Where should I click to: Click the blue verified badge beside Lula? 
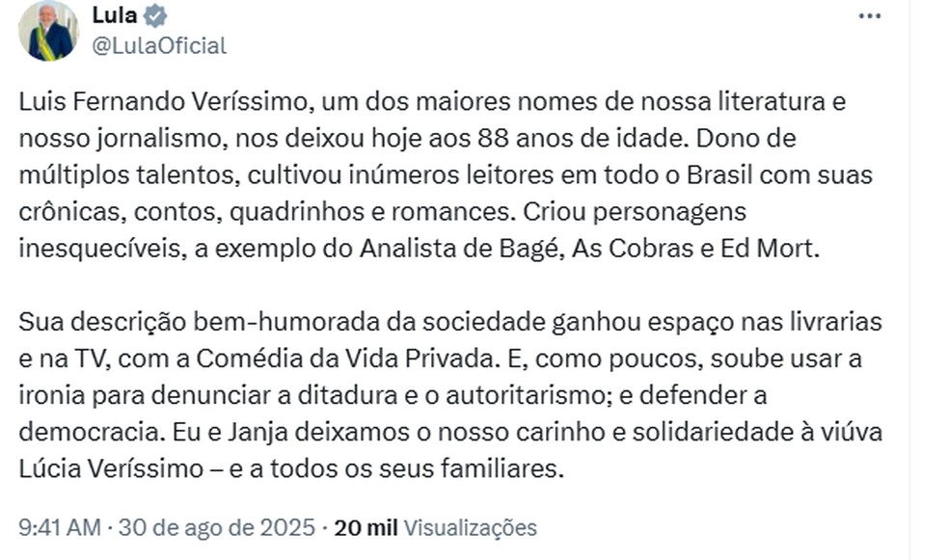(155, 15)
